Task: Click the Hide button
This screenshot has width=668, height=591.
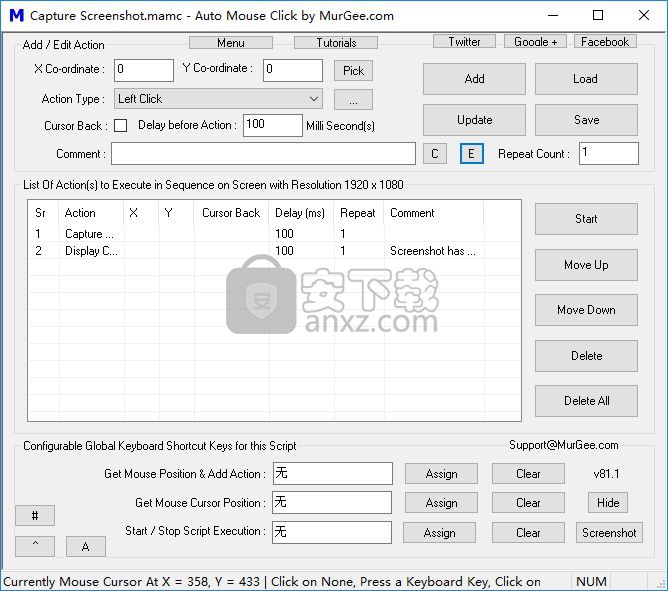Action: pyautogui.click(x=608, y=503)
